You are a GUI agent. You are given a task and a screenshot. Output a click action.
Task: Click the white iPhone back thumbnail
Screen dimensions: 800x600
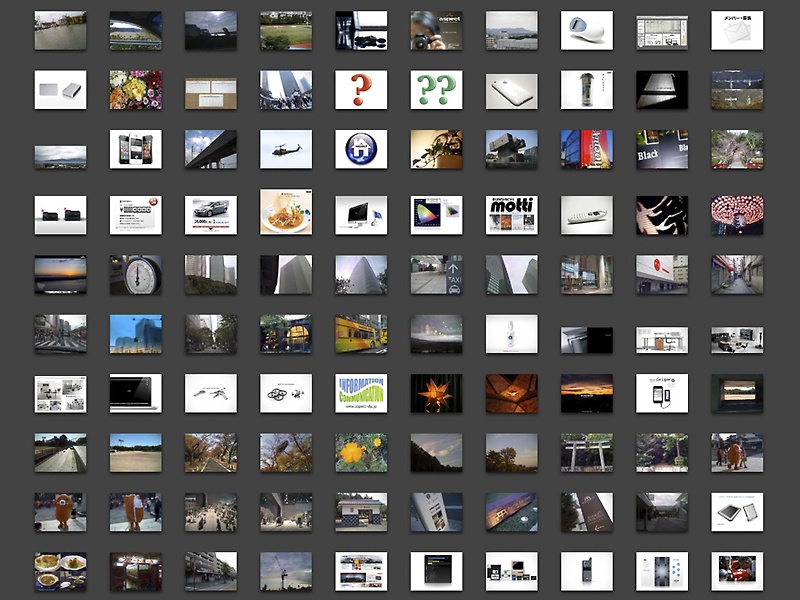coord(511,90)
